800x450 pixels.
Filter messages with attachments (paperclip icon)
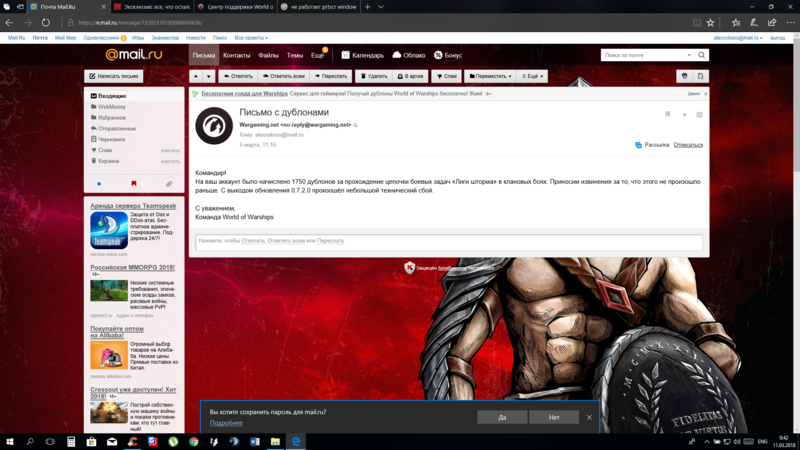pos(169,184)
